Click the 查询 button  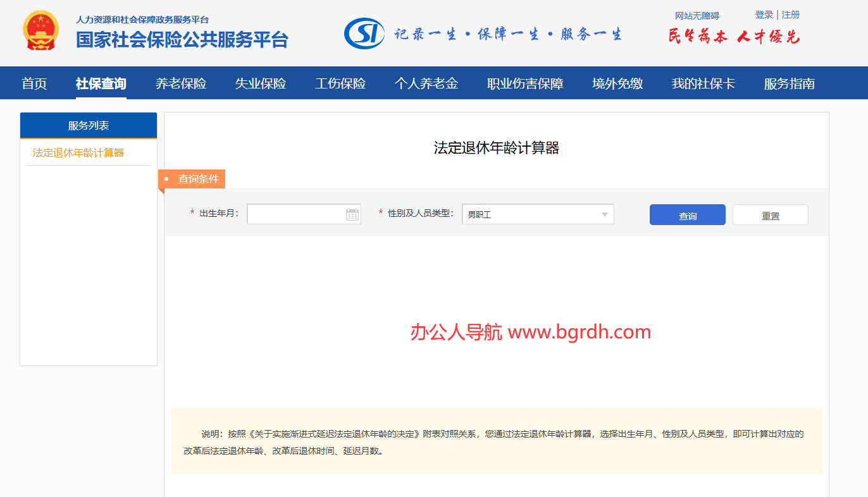point(687,214)
